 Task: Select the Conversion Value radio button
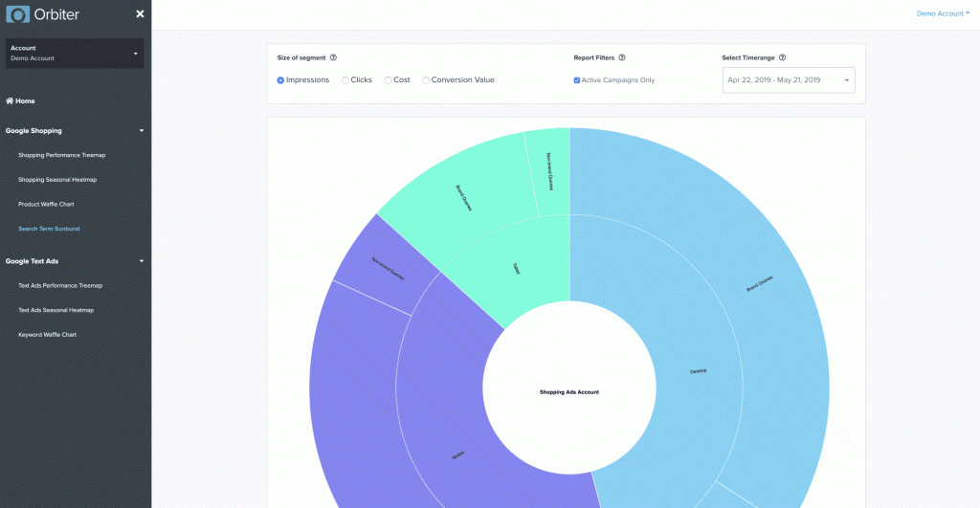coord(426,80)
